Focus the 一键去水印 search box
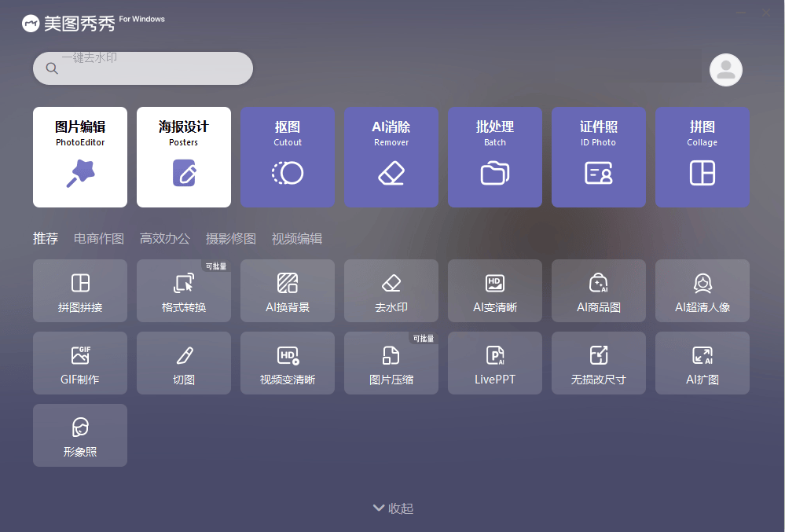The width and height of the screenshot is (785, 532). [x=143, y=68]
